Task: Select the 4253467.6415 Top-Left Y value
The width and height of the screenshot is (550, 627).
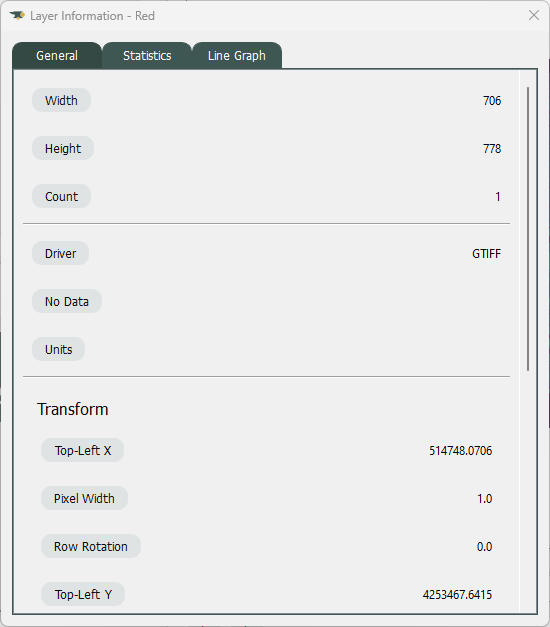Action: (x=457, y=595)
